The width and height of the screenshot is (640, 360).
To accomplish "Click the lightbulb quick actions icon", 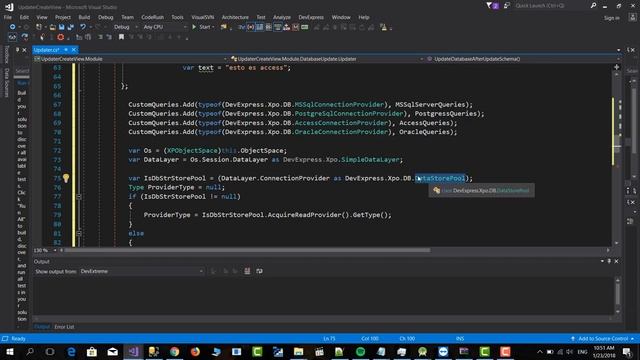I will [66, 178].
